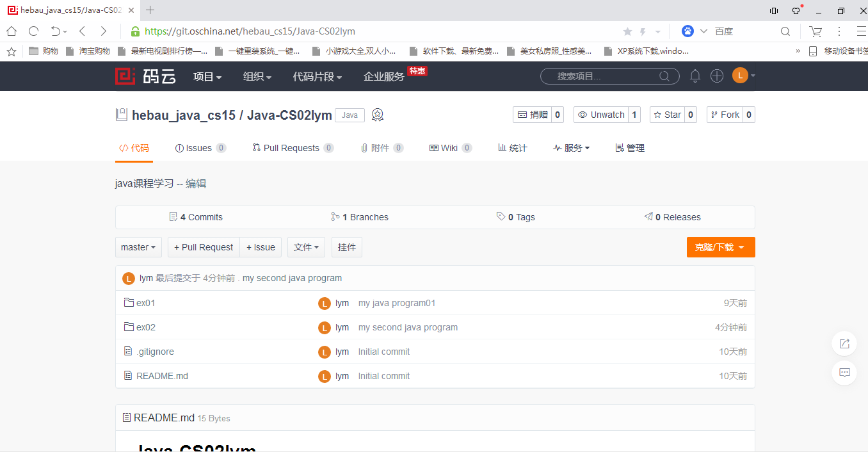Open the ex02 folder

146,327
